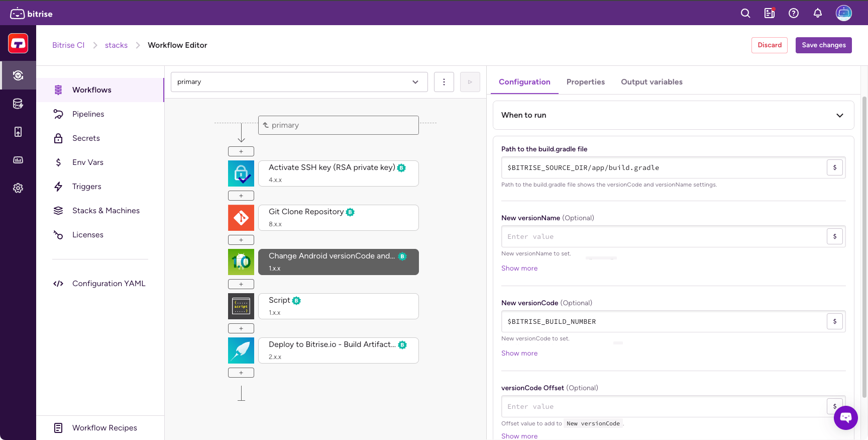This screenshot has height=440, width=868.
Task: Open Secrets in the side menu
Action: click(100, 138)
